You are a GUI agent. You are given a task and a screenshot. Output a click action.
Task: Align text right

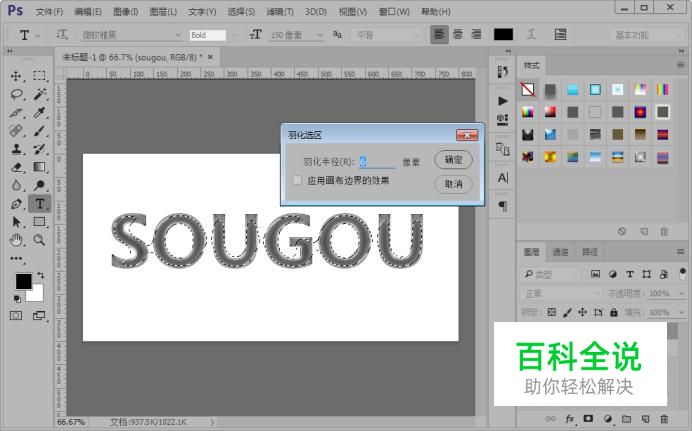tap(476, 34)
